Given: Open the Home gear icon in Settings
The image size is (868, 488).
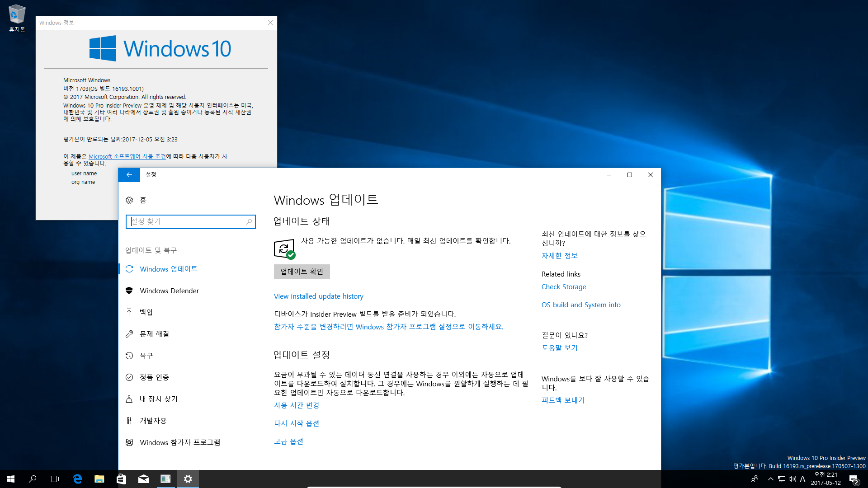Looking at the screenshot, I should pos(129,200).
